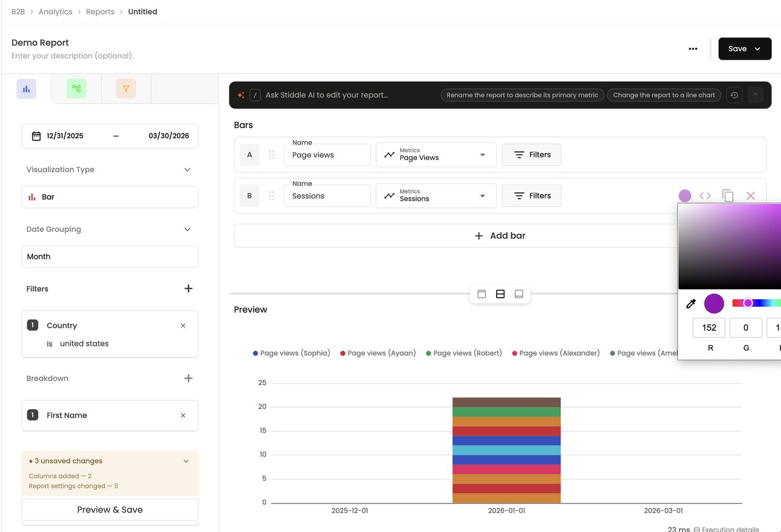The image size is (781, 532).
Task: Go to Reports in the breadcrumb
Action: point(100,12)
